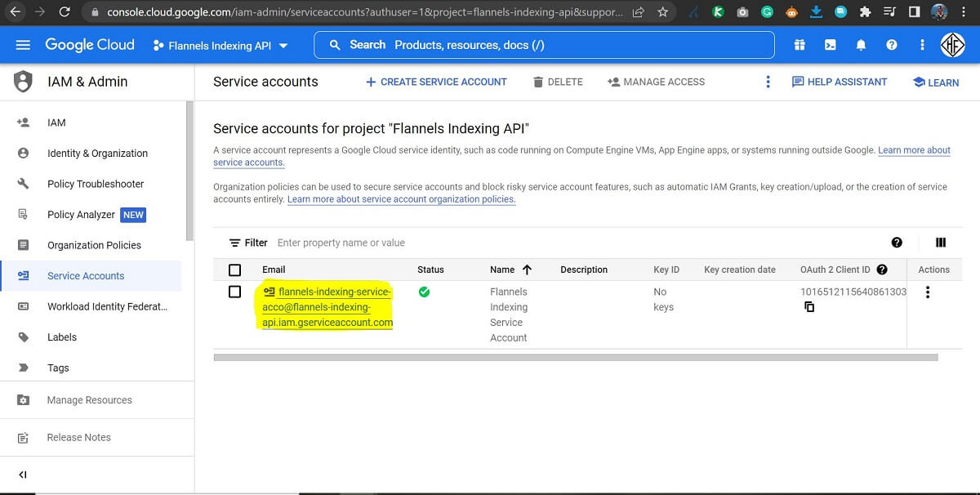980x495 pixels.
Task: Go back in the browser
Action: click(x=14, y=12)
